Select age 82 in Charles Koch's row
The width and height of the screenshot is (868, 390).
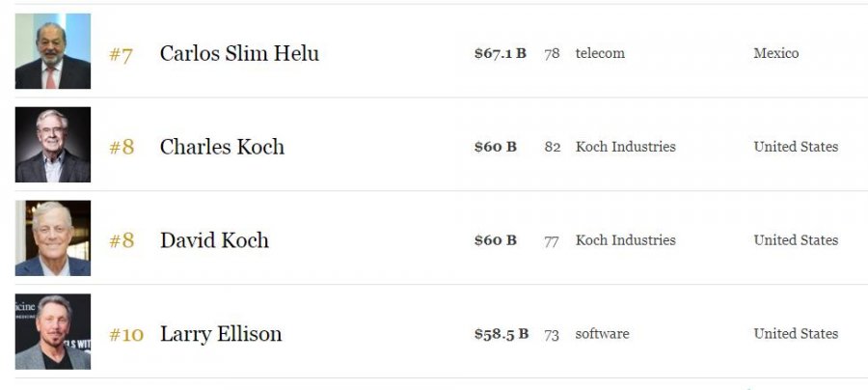tap(552, 148)
